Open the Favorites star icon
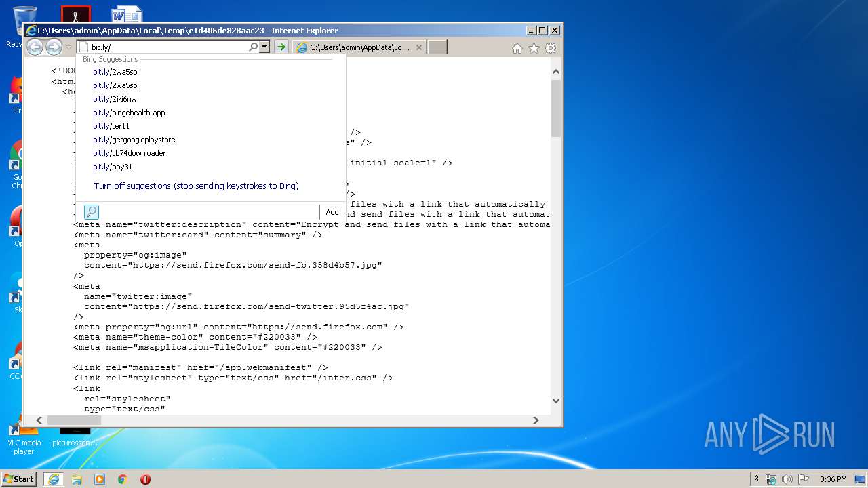Screen dimensions: 868x488 click(534, 48)
